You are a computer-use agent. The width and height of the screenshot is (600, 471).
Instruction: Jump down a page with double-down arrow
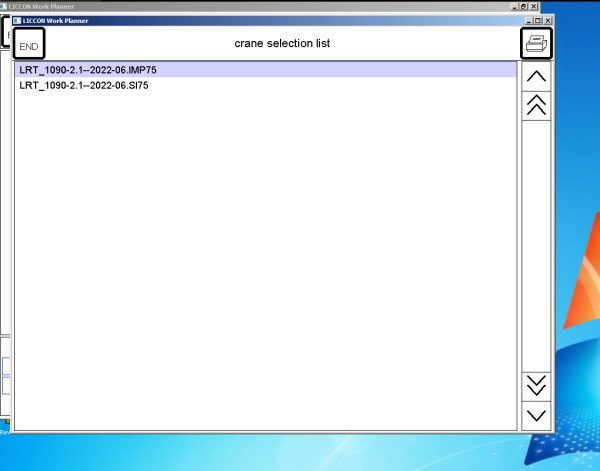tap(536, 386)
